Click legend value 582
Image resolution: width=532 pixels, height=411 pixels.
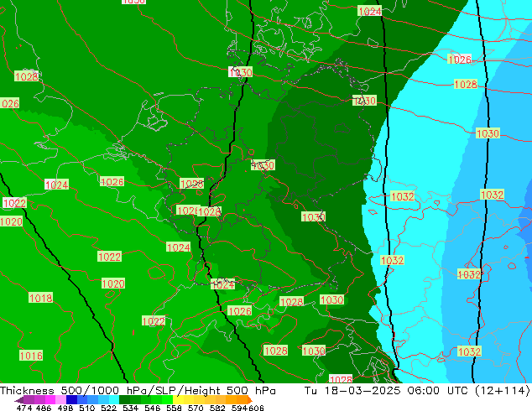217,408
